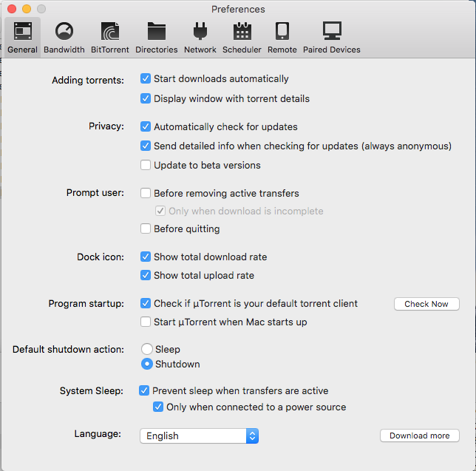Enable Update to beta versions
This screenshot has height=471, width=476.
tap(146, 165)
